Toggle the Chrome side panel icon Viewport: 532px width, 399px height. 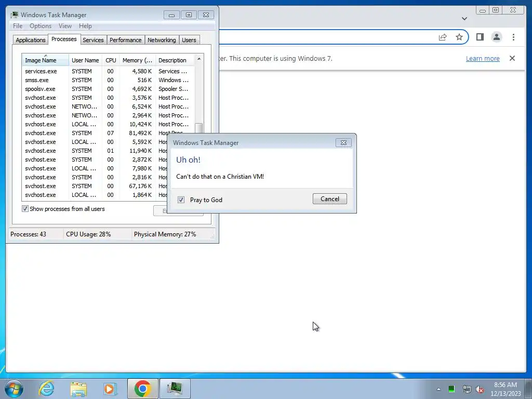(x=480, y=37)
